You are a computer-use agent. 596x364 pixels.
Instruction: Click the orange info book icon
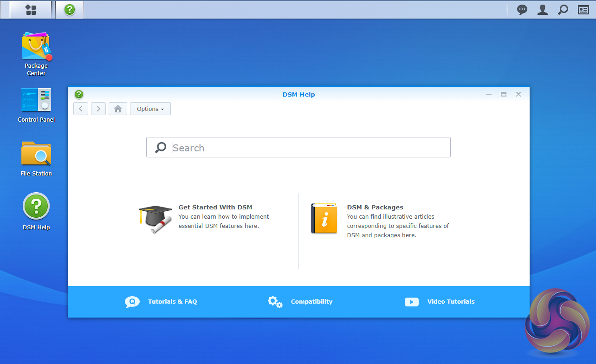[x=324, y=219]
